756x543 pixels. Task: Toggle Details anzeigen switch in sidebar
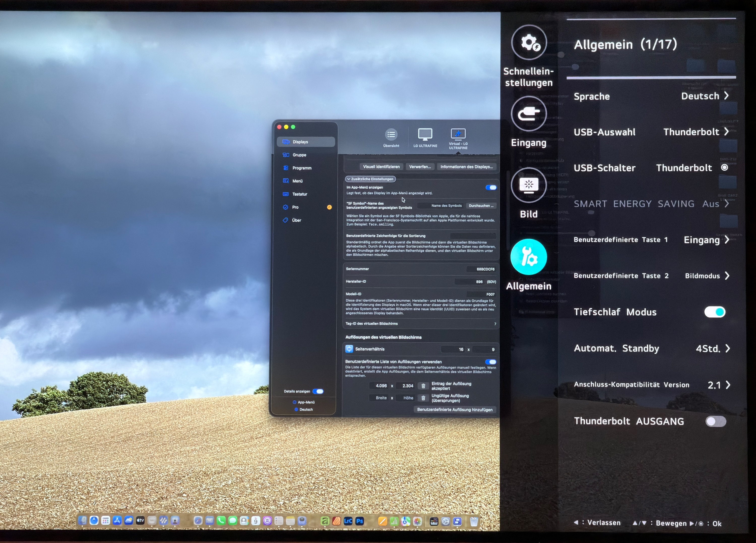[x=318, y=391]
